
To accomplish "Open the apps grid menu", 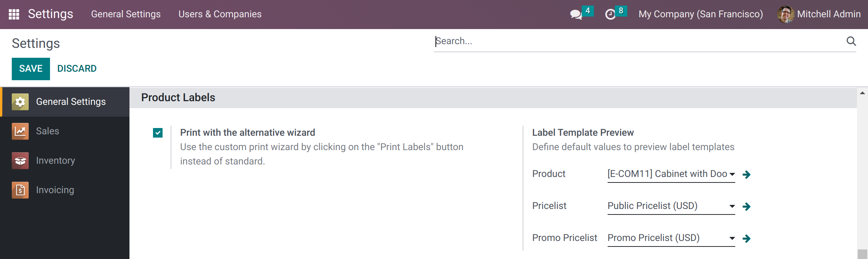I will (14, 14).
